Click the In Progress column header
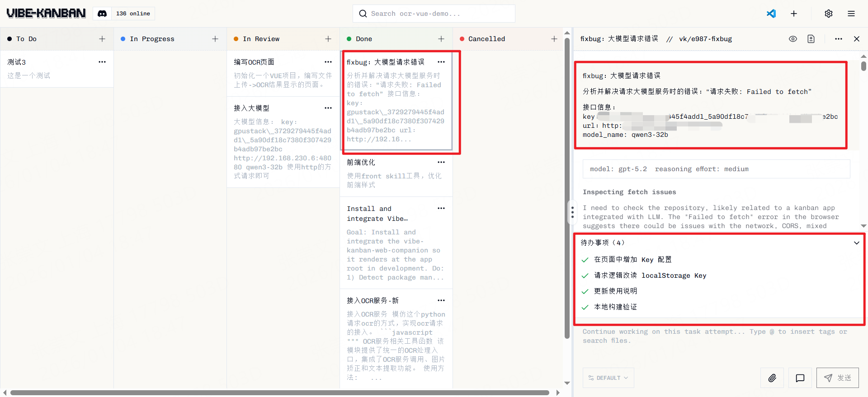868x397 pixels. (x=170, y=39)
